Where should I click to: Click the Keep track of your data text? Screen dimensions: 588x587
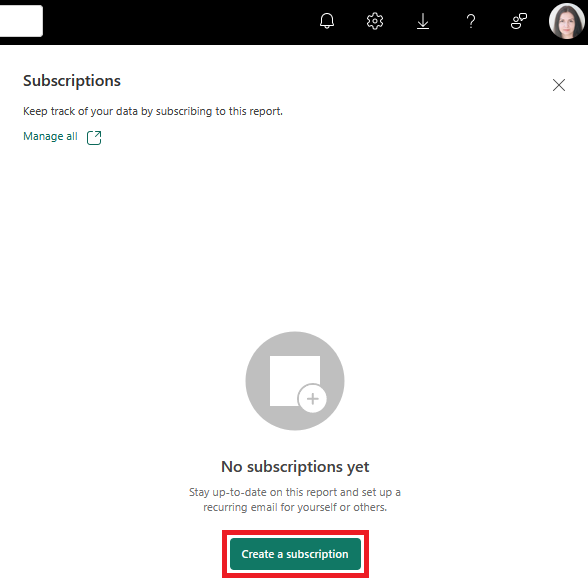pyautogui.click(x=153, y=111)
